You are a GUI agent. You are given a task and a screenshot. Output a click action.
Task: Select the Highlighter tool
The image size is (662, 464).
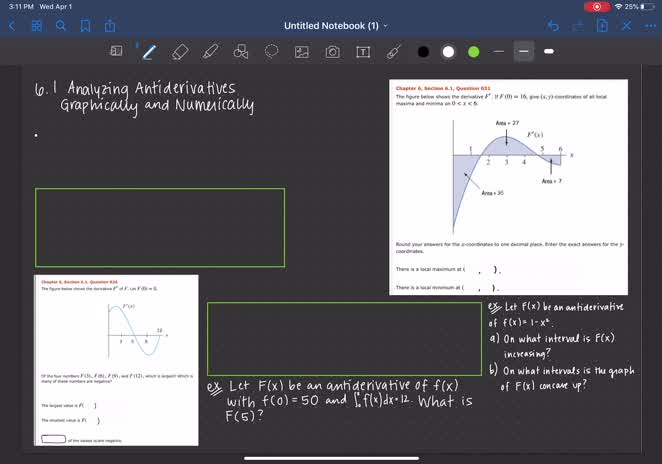pos(210,51)
